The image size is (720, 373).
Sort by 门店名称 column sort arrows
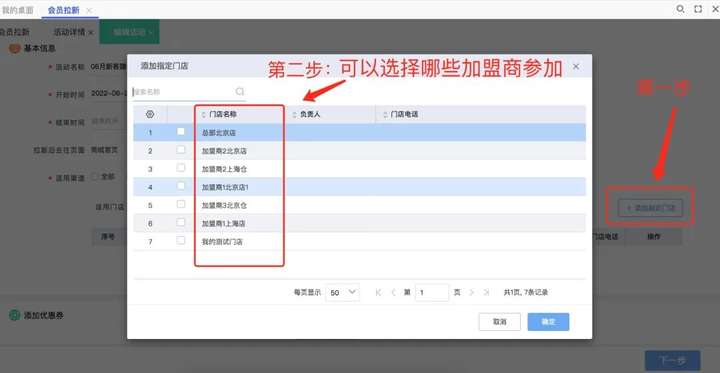pyautogui.click(x=204, y=115)
